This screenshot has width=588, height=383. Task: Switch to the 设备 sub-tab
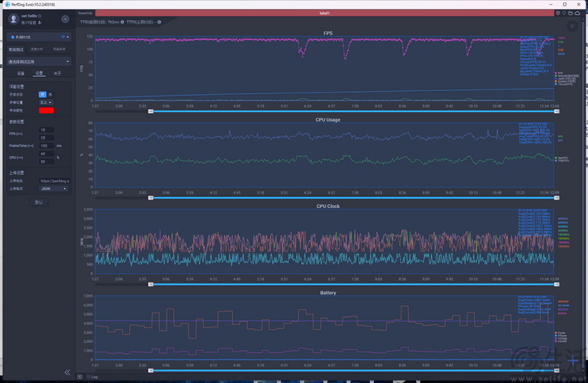point(21,74)
